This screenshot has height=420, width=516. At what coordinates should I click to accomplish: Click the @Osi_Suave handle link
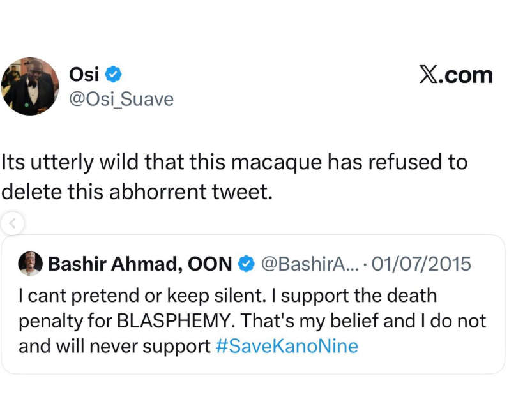click(x=120, y=99)
